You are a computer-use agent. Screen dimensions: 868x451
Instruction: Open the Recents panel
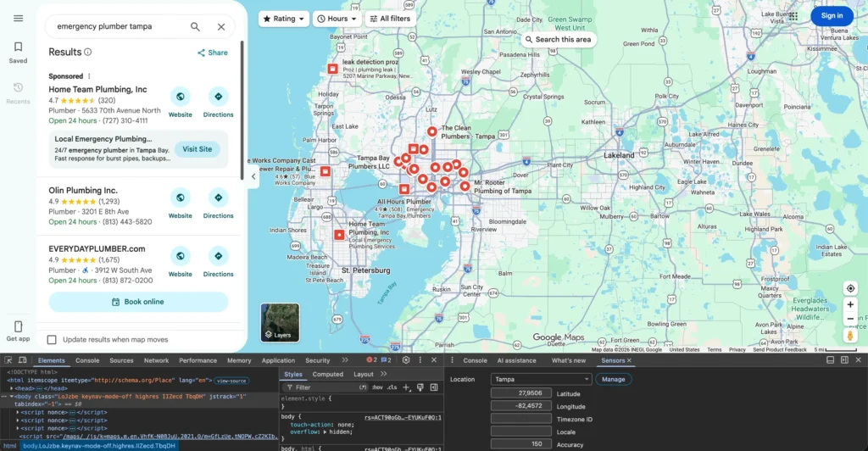(x=19, y=93)
